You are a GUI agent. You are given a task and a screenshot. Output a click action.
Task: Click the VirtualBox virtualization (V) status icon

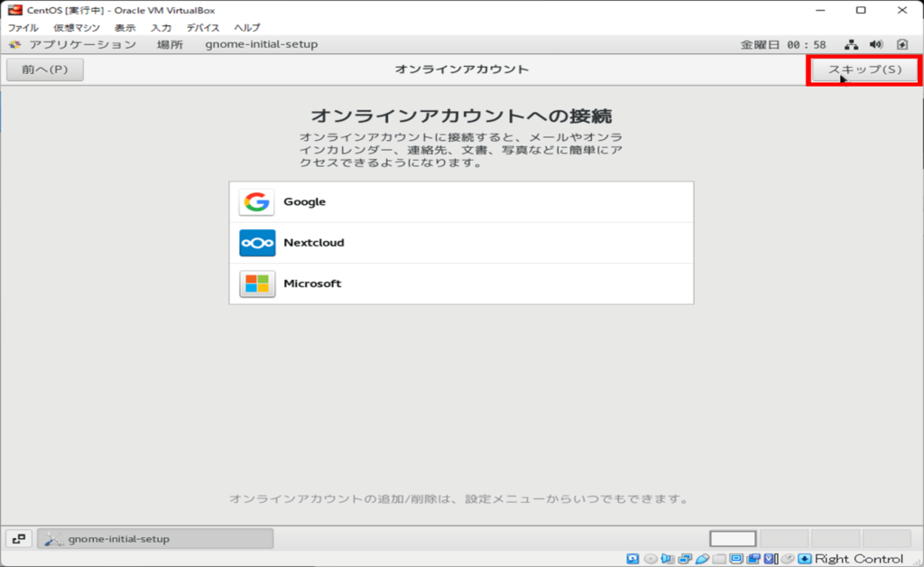pos(771,558)
